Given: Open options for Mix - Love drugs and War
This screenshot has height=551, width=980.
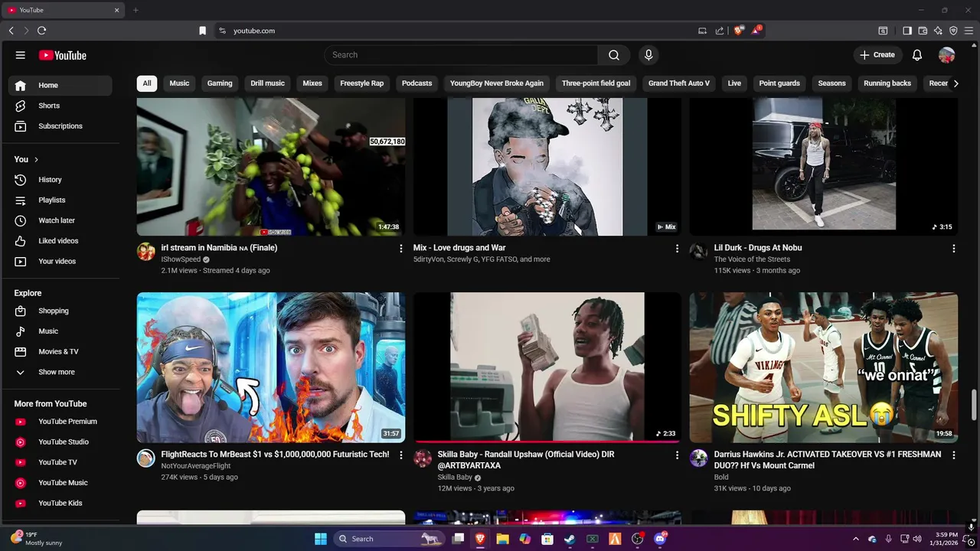Looking at the screenshot, I should coord(677,248).
